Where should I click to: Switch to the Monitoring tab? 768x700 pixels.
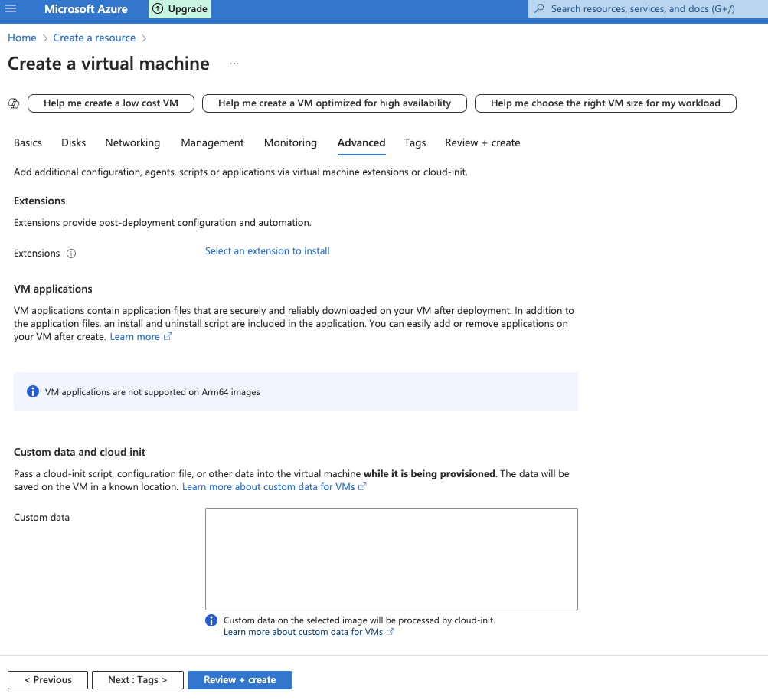click(x=290, y=142)
